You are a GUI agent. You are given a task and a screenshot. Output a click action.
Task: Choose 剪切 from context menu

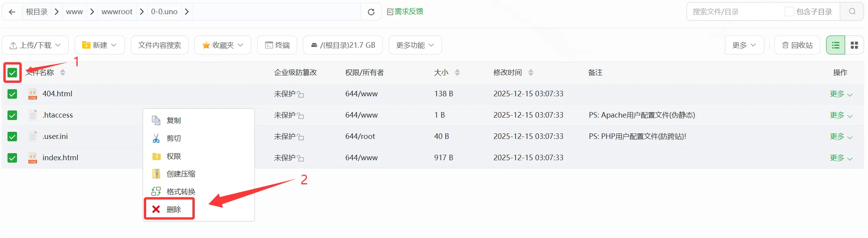[199, 138]
